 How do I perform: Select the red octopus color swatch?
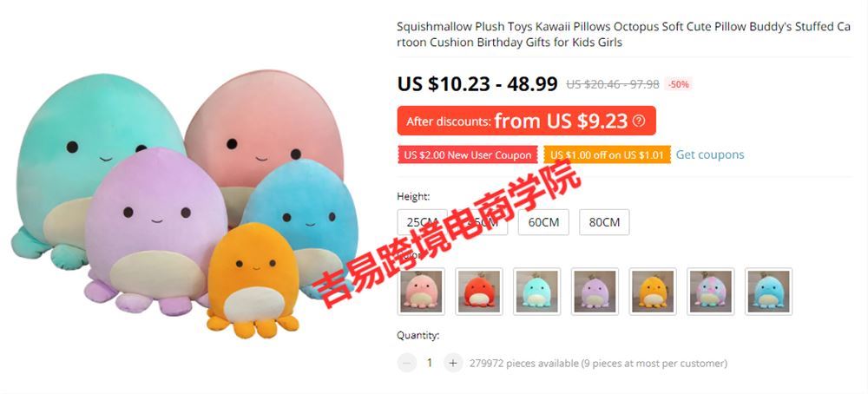[479, 292]
